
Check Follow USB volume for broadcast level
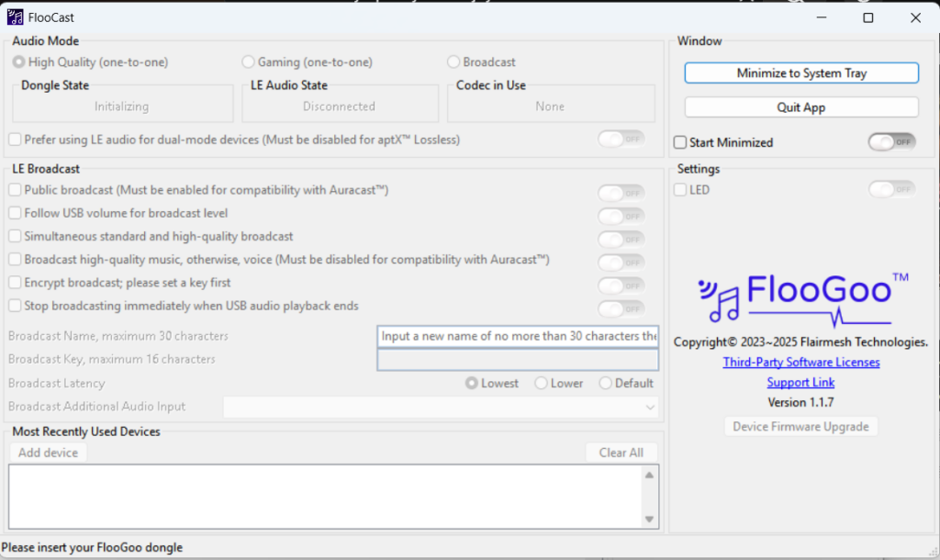(x=15, y=213)
